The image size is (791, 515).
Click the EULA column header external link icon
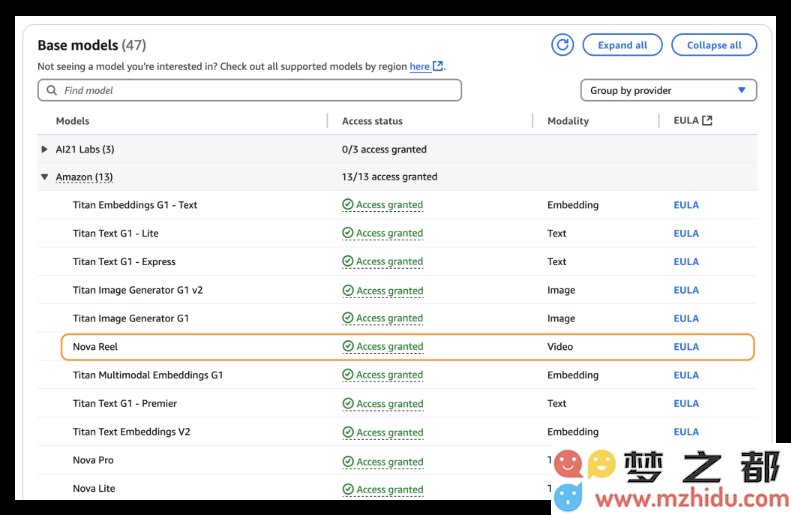click(707, 121)
